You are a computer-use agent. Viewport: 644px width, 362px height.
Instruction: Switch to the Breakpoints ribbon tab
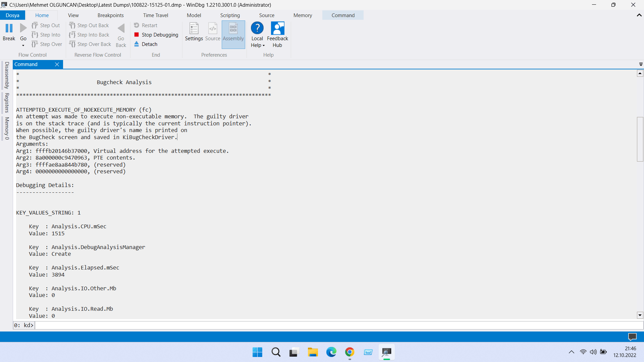tap(110, 15)
